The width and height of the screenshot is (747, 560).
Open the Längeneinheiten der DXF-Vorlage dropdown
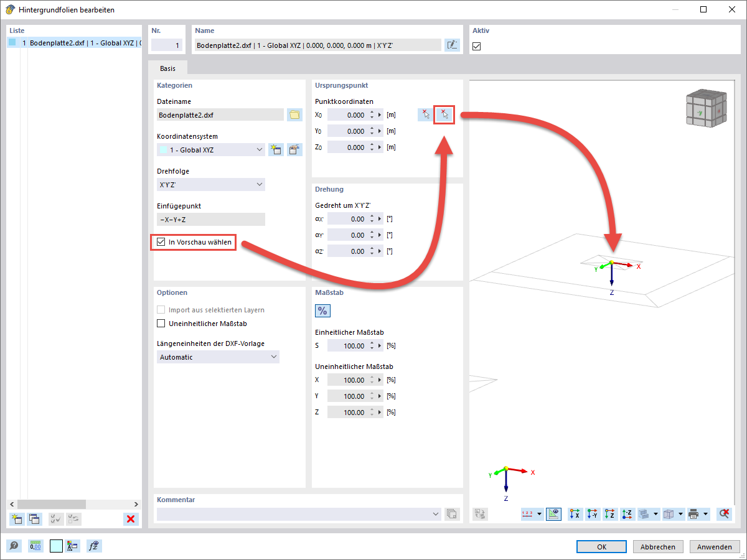pyautogui.click(x=274, y=357)
